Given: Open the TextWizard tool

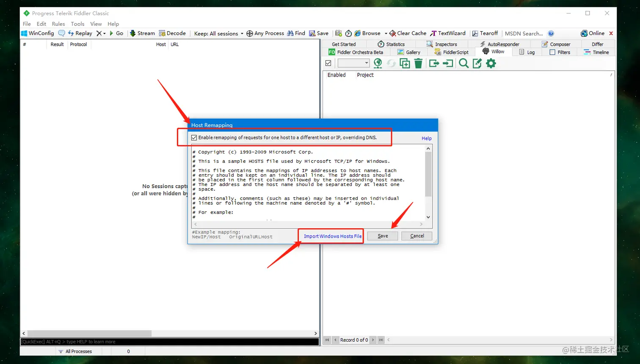Looking at the screenshot, I should pos(448,33).
